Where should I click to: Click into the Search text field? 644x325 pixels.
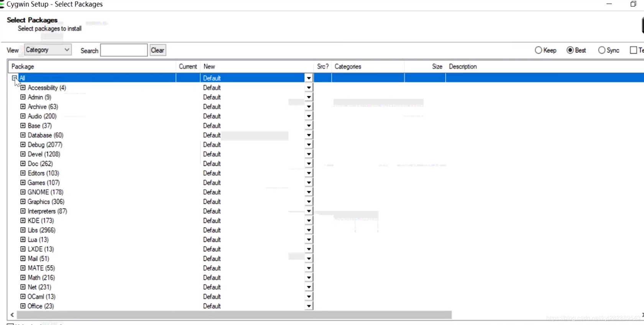pyautogui.click(x=124, y=50)
